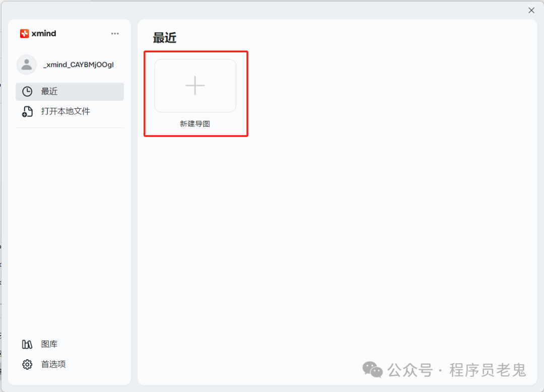Close the xmind start window
This screenshot has width=544, height=392.
click(531, 11)
